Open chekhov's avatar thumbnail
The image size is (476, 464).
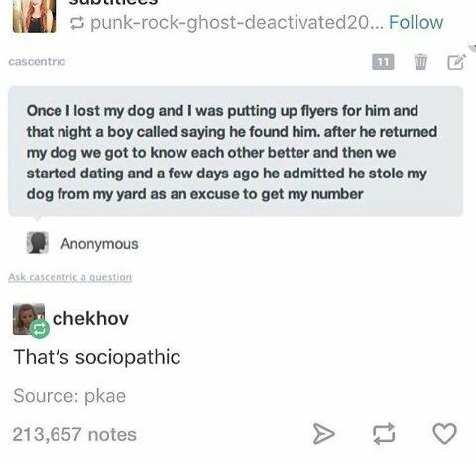pyautogui.click(x=29, y=319)
